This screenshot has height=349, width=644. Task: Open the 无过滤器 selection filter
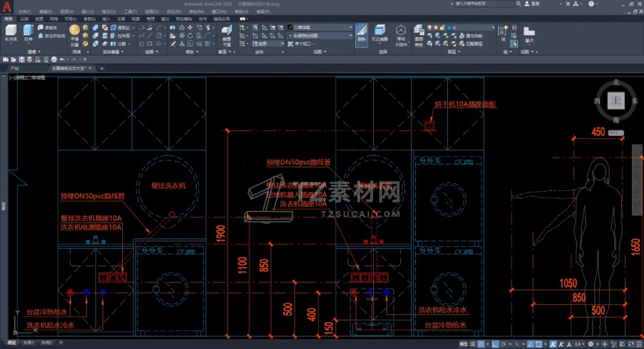pyautogui.click(x=379, y=34)
